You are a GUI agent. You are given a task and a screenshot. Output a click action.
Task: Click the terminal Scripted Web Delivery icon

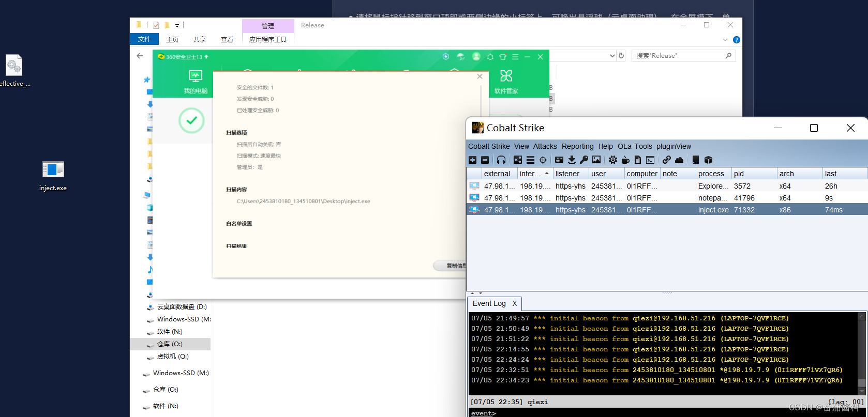[x=650, y=160]
